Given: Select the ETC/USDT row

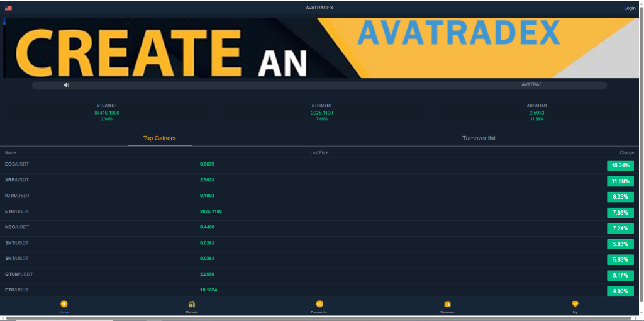Looking at the screenshot, I should 319,291.
